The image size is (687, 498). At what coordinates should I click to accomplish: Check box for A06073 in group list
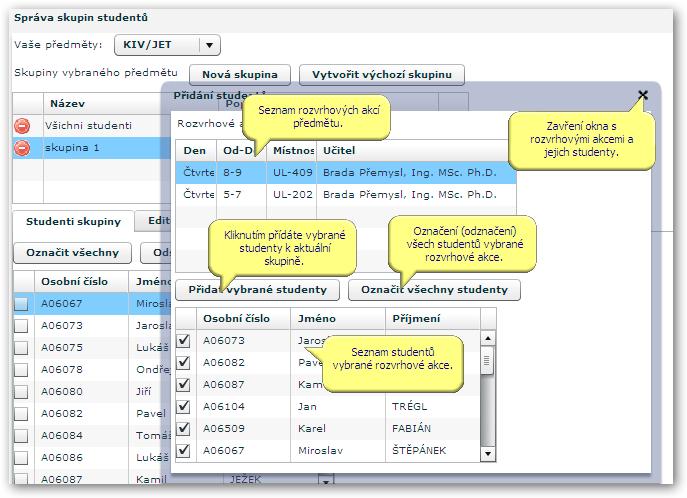pyautogui.click(x=21, y=325)
